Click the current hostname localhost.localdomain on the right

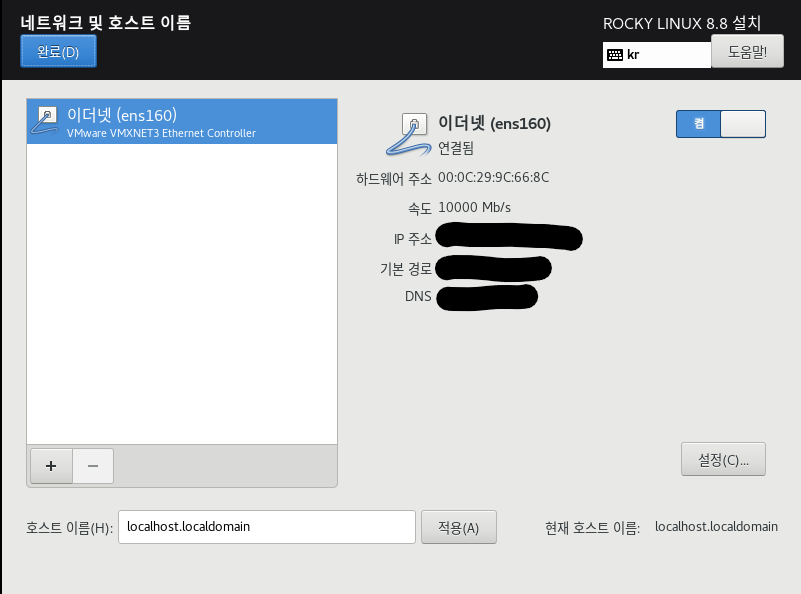pos(716,527)
